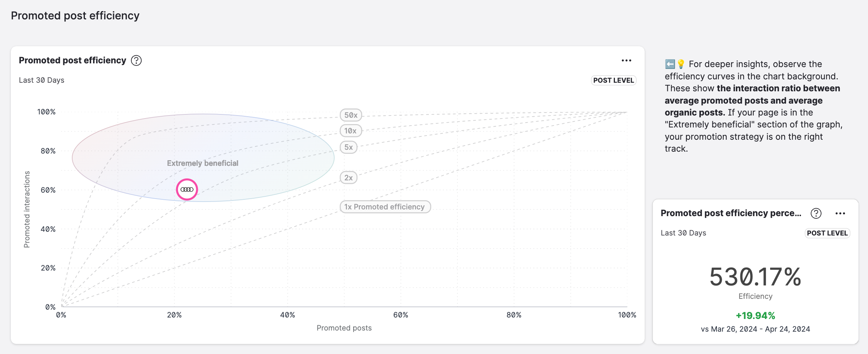The width and height of the screenshot is (868, 354).
Task: Click the 10x efficiency curve label
Action: click(x=350, y=131)
